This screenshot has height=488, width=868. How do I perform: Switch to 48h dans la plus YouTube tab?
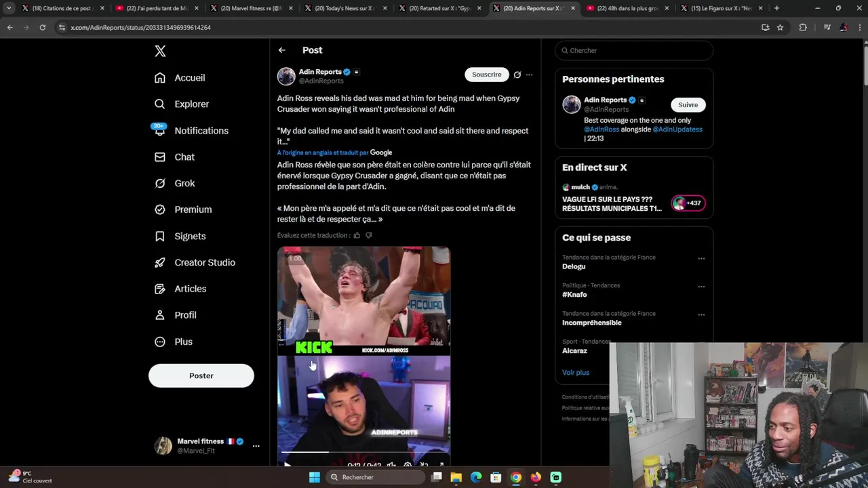click(627, 8)
